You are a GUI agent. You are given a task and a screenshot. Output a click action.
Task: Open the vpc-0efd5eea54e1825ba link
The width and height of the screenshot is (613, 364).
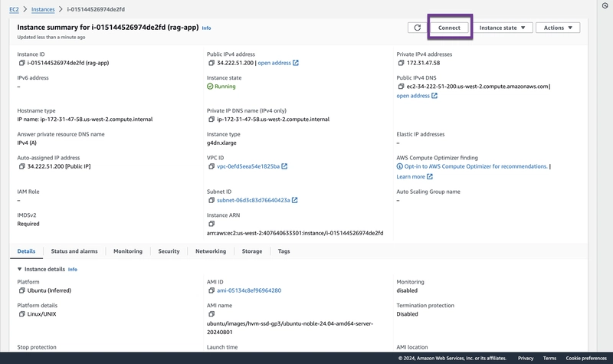pos(248,166)
